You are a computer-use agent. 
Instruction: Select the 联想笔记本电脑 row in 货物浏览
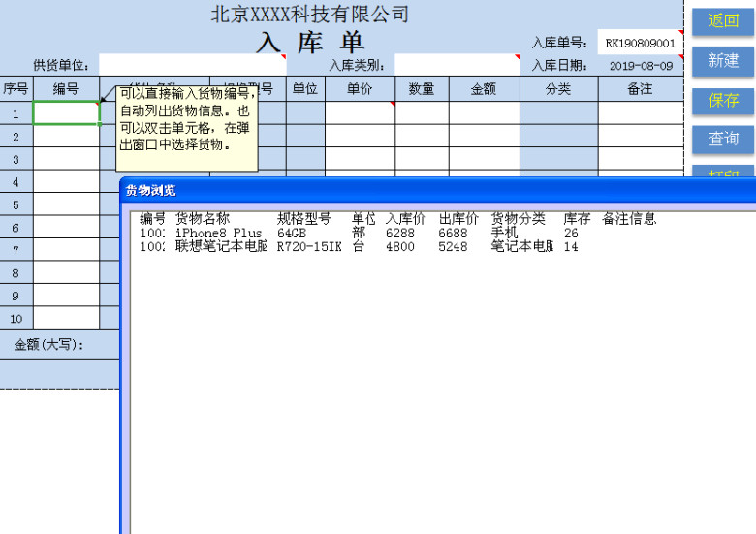pyautogui.click(x=360, y=247)
